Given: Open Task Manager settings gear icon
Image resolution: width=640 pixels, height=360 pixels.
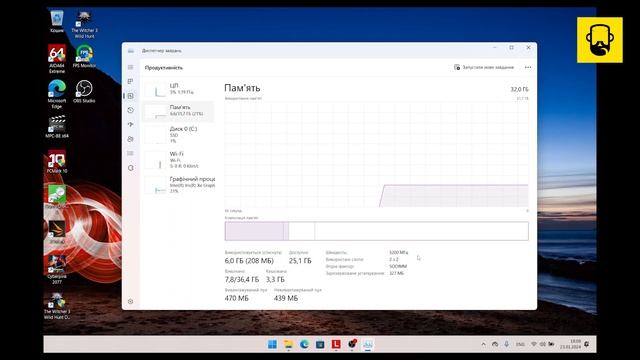Looking at the screenshot, I should coord(131,301).
